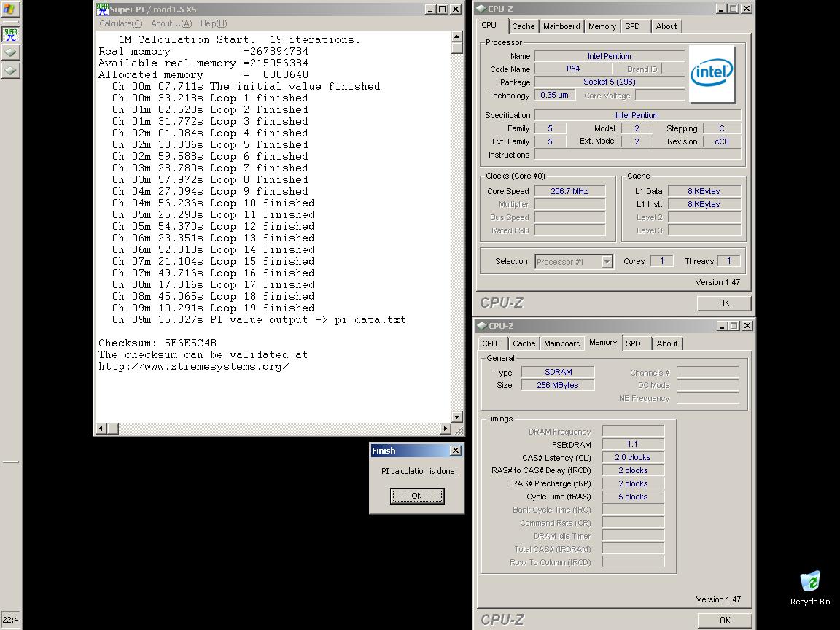This screenshot has width=840, height=630.
Task: Click the Cycle Time 5 clocks field
Action: pyautogui.click(x=633, y=497)
